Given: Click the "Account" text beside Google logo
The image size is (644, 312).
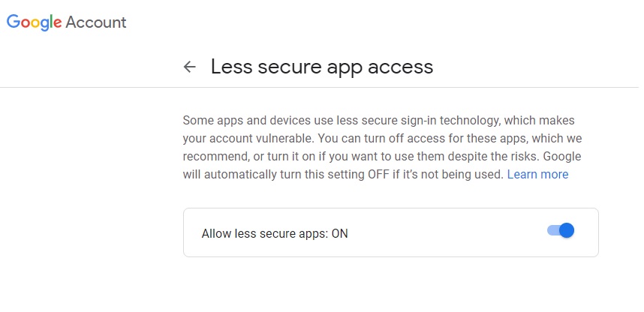Looking at the screenshot, I should pos(95,22).
